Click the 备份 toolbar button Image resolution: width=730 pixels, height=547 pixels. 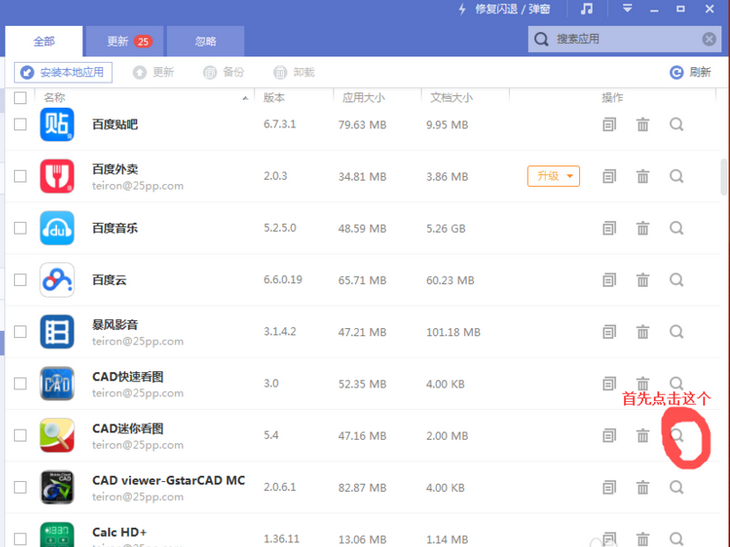click(223, 72)
